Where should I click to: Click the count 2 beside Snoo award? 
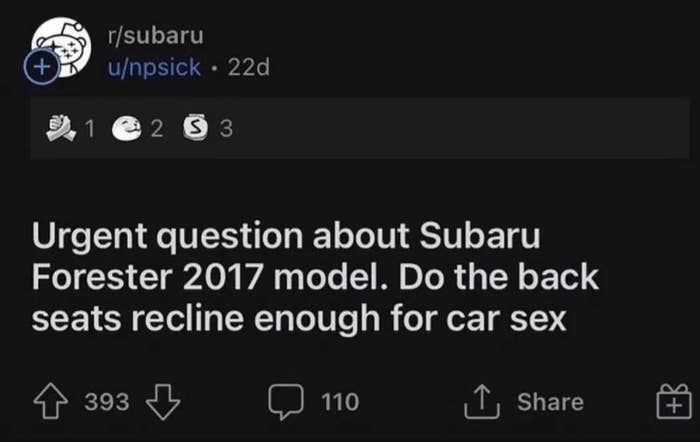point(155,128)
